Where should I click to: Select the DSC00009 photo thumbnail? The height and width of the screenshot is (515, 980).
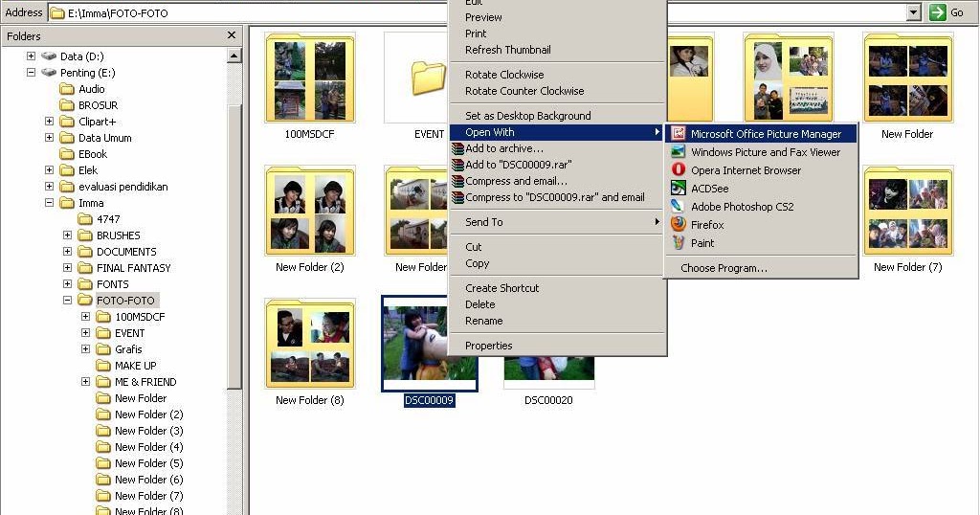point(430,344)
